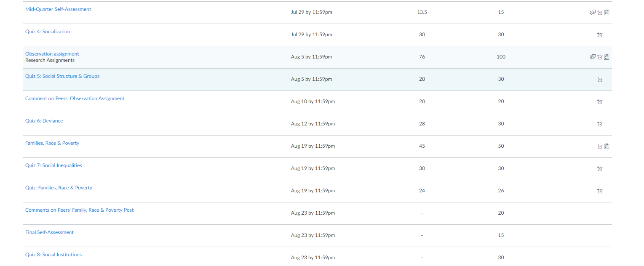This screenshot has width=644, height=266.
Task: Open Mid-Quarter Self-Assessment assignment link
Action: 58,9
